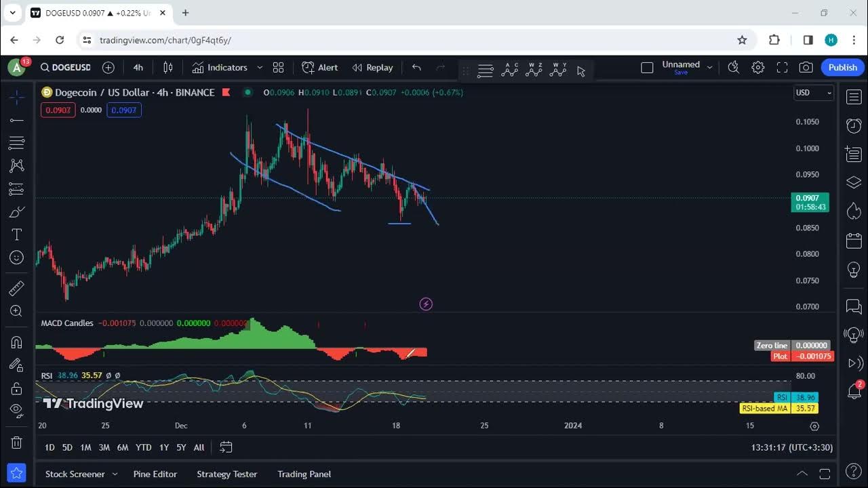Open the Pine Editor tab
This screenshot has height=488, width=868.
(155, 474)
